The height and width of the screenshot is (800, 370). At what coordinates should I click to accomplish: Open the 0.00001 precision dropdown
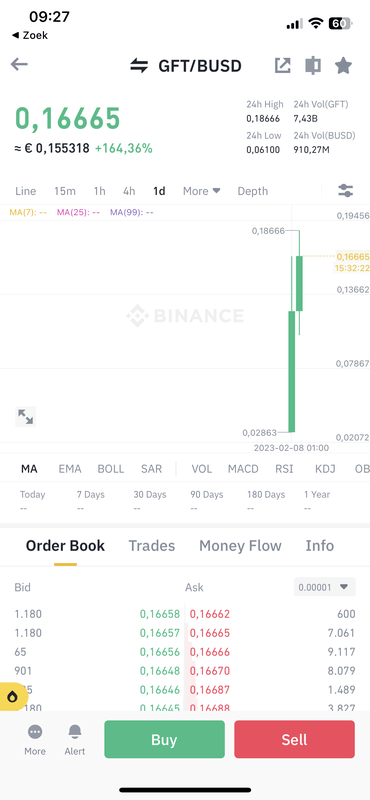(325, 587)
